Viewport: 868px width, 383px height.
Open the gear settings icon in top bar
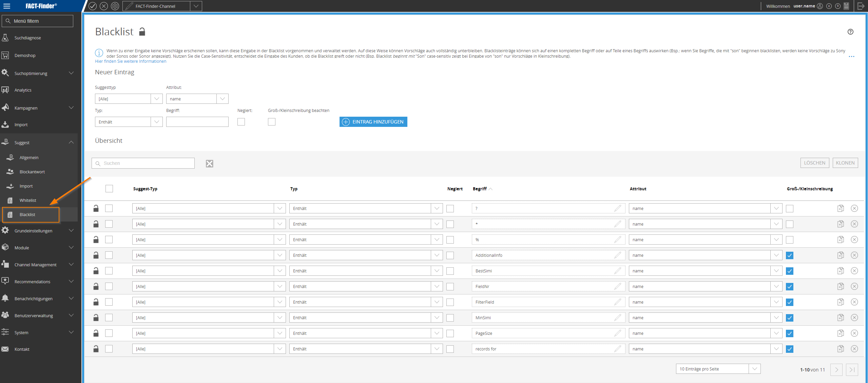pyautogui.click(x=115, y=6)
